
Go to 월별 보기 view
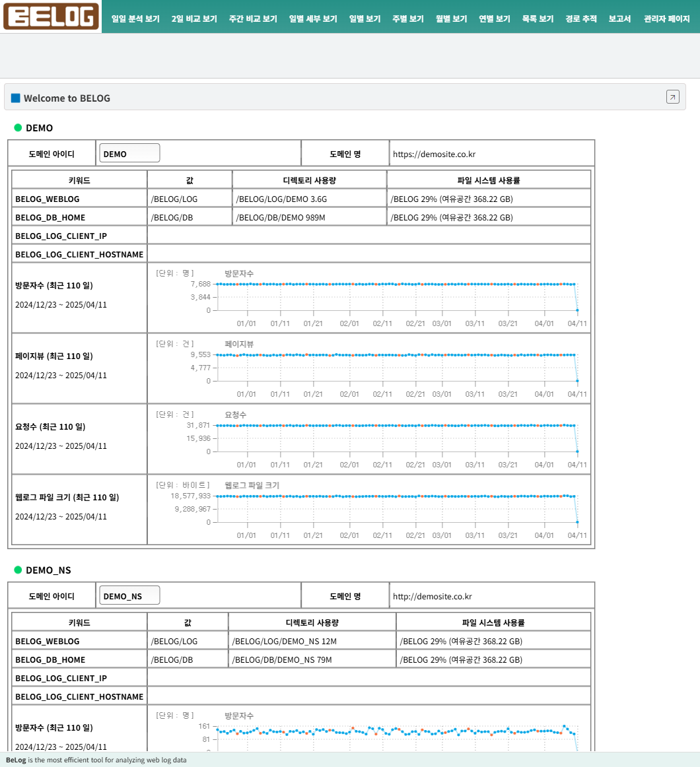[451, 18]
